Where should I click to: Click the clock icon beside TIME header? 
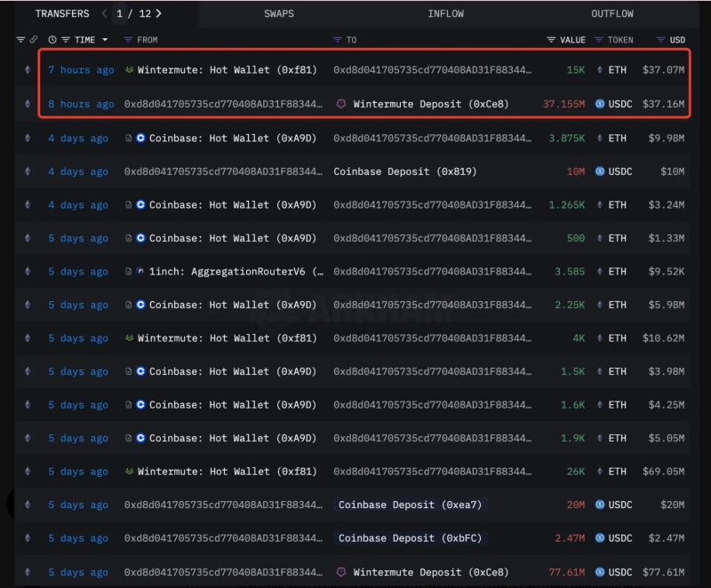(x=52, y=40)
